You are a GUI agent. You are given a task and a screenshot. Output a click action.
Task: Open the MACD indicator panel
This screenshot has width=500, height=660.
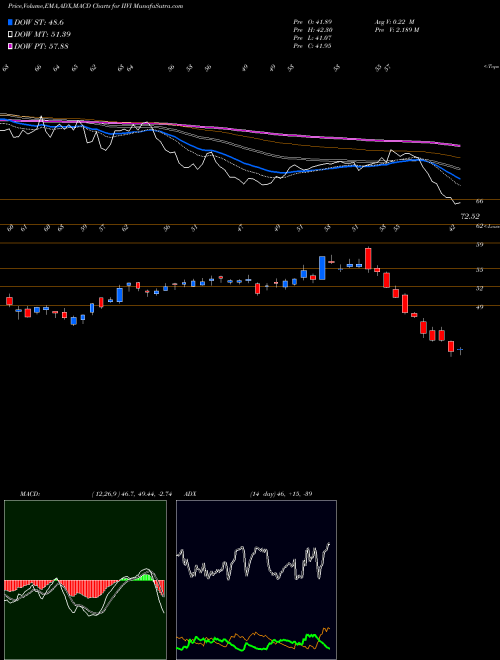coord(85,580)
